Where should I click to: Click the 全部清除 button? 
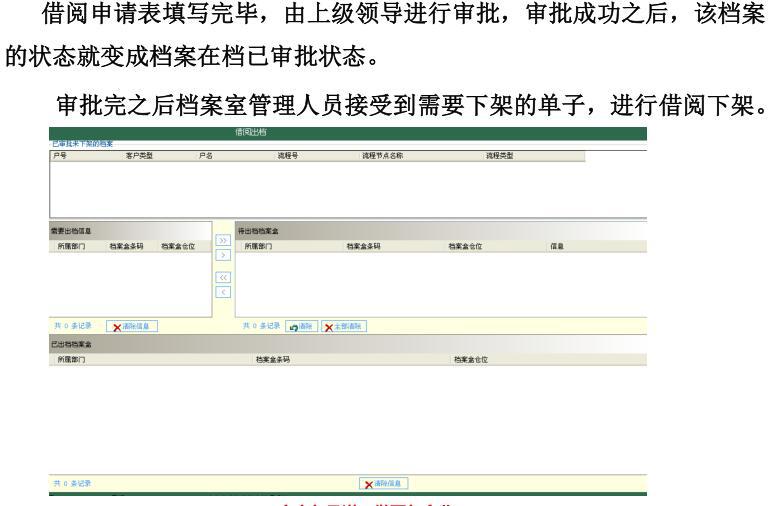[x=344, y=327]
